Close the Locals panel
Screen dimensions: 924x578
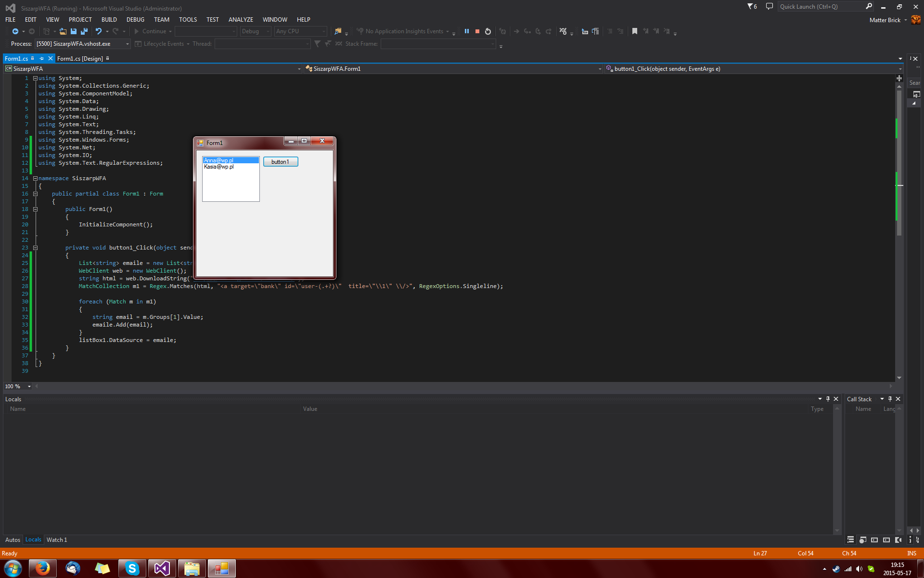click(x=836, y=399)
